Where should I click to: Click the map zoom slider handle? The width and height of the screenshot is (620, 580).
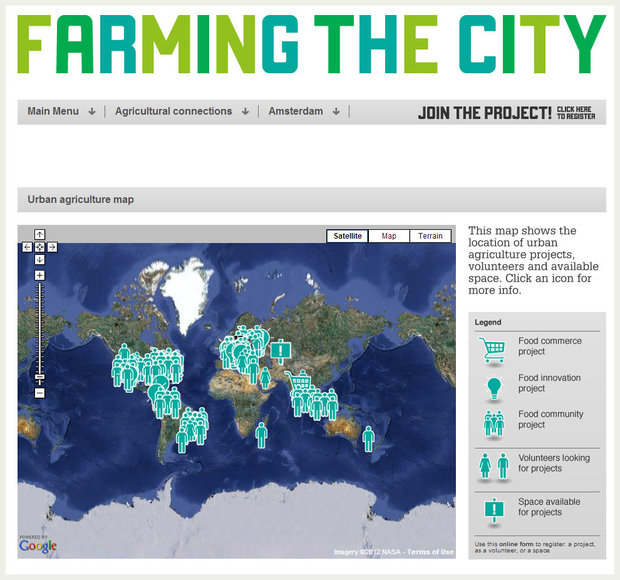tap(40, 377)
